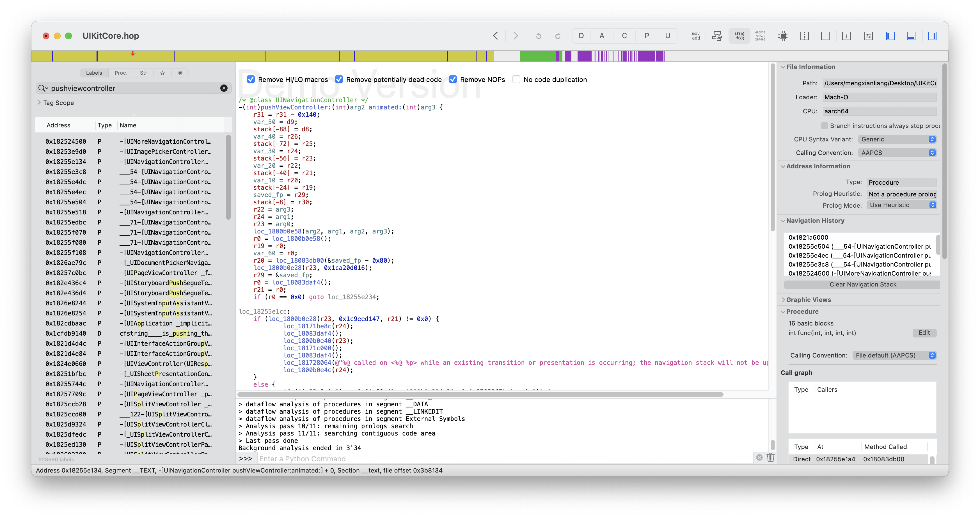Switch to assembly view (mov add)
The image size is (980, 518).
tap(695, 36)
